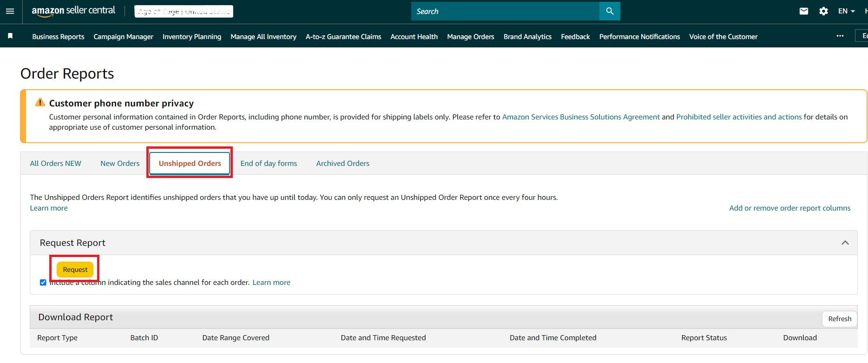Click the Customer phone number privacy heading
This screenshot has width=868, height=363.
click(x=121, y=103)
